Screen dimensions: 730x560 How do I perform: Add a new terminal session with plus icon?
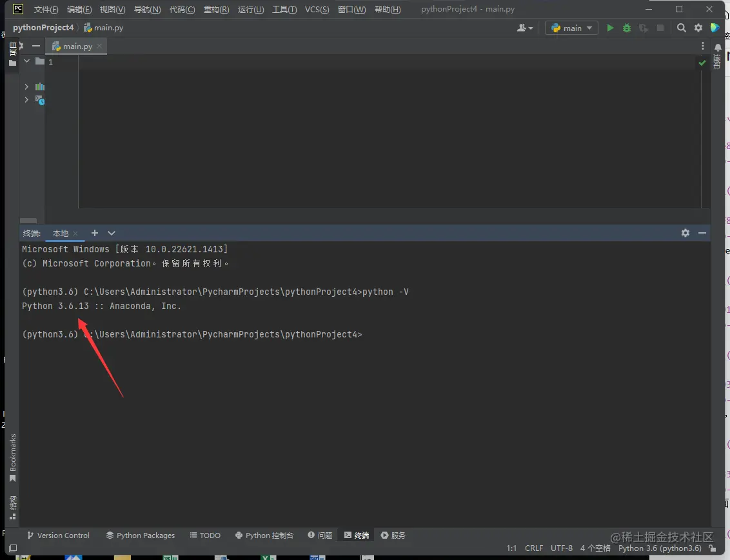coord(95,233)
